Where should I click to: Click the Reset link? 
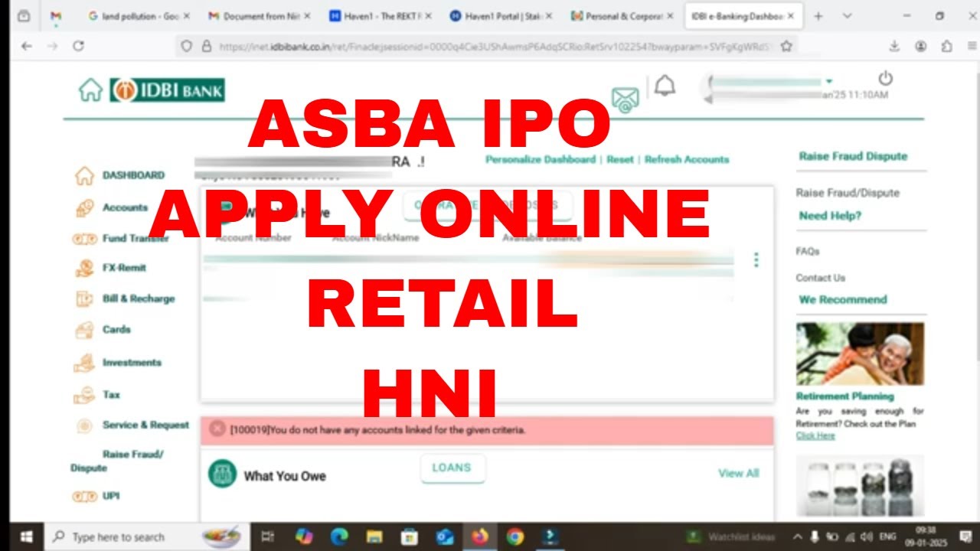click(x=620, y=159)
